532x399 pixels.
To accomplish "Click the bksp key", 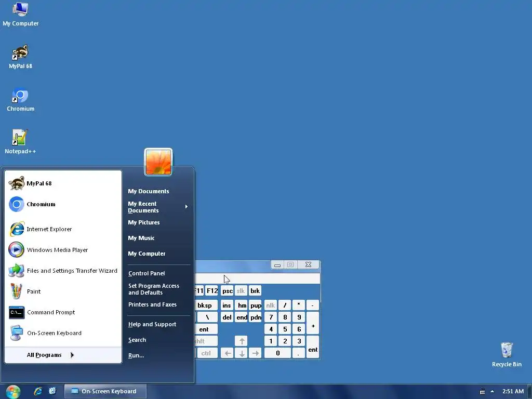I will point(206,305).
